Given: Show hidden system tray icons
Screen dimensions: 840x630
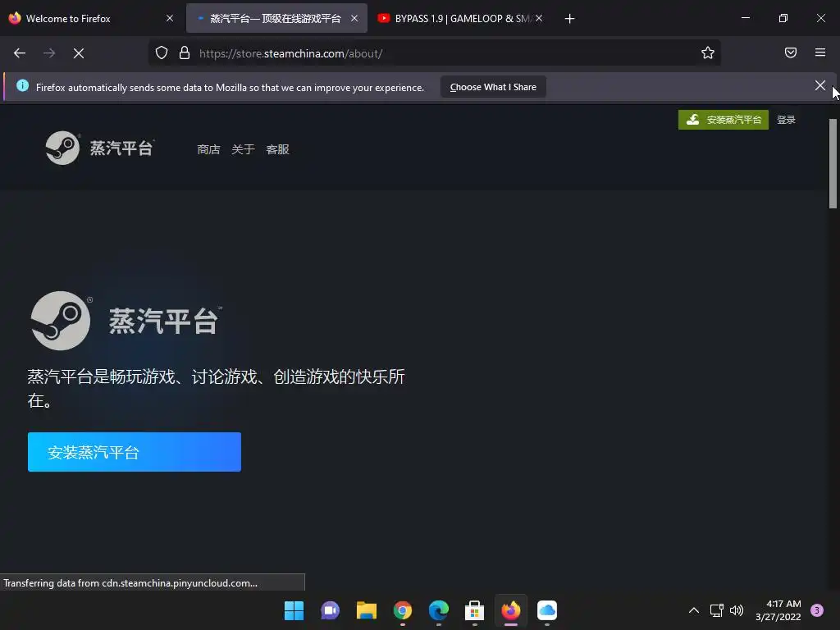Looking at the screenshot, I should [x=694, y=610].
